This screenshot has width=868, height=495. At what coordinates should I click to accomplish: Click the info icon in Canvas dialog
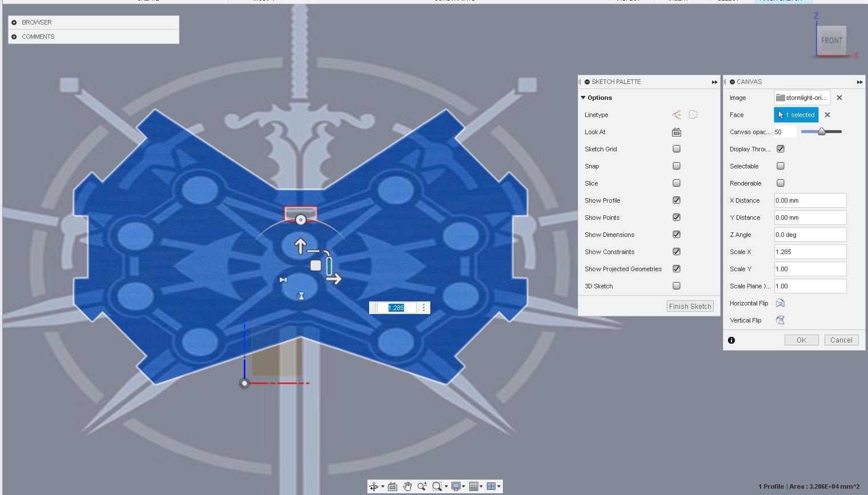pos(731,340)
